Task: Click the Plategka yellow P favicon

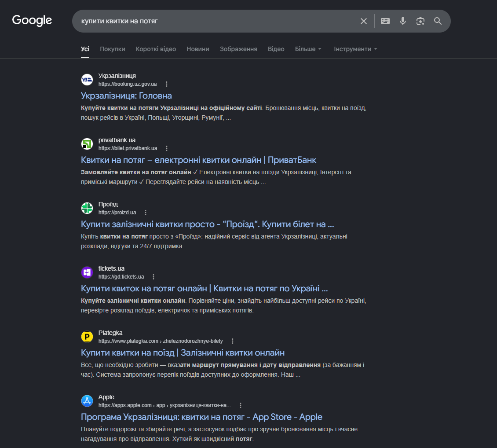Action: pyautogui.click(x=87, y=337)
